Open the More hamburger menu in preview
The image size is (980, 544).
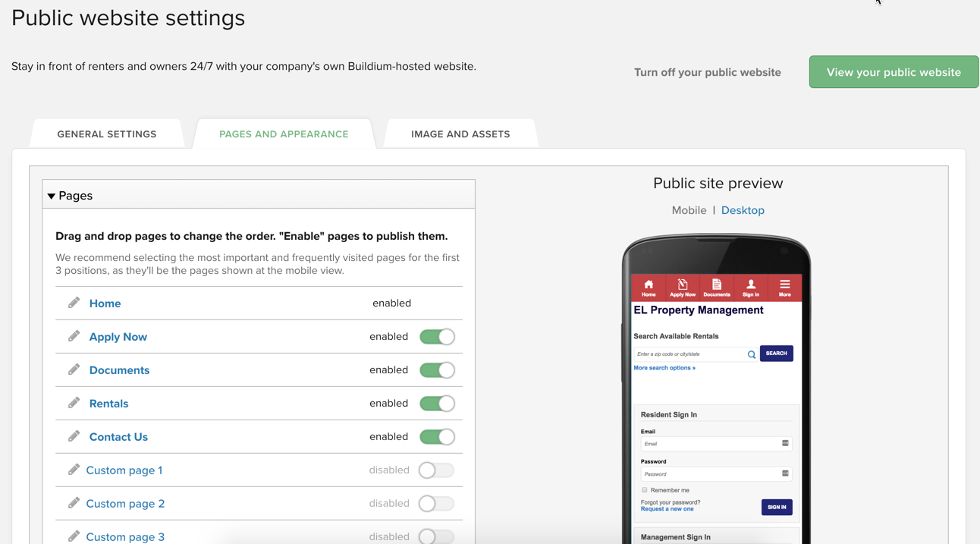[x=784, y=287]
